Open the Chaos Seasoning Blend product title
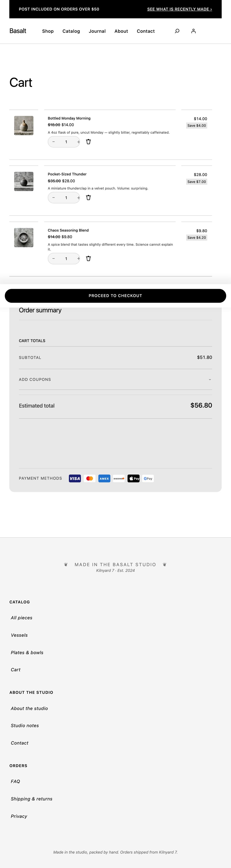The height and width of the screenshot is (868, 231). 68,230
